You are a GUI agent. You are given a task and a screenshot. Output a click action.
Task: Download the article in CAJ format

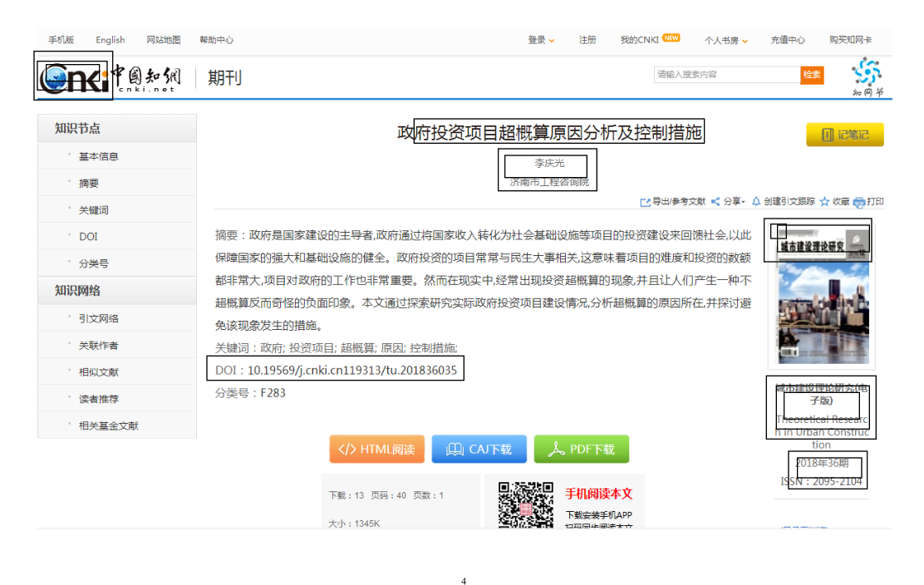pyautogui.click(x=479, y=450)
